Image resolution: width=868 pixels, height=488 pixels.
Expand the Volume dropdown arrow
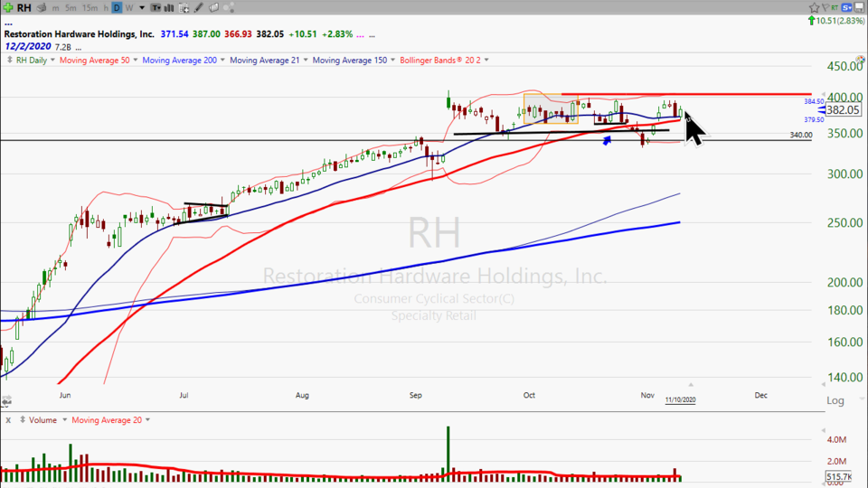(64, 420)
